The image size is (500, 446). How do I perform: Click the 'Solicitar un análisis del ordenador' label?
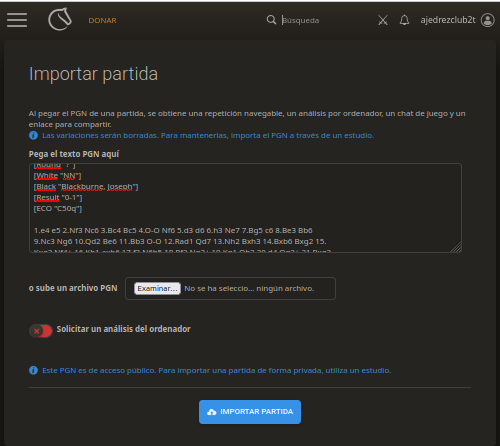(x=123, y=329)
